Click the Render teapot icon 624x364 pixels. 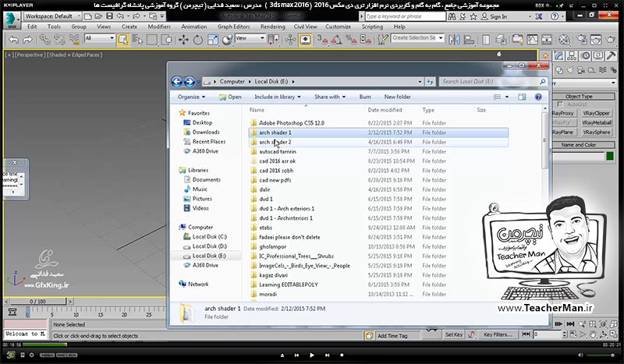pyautogui.click(x=611, y=40)
